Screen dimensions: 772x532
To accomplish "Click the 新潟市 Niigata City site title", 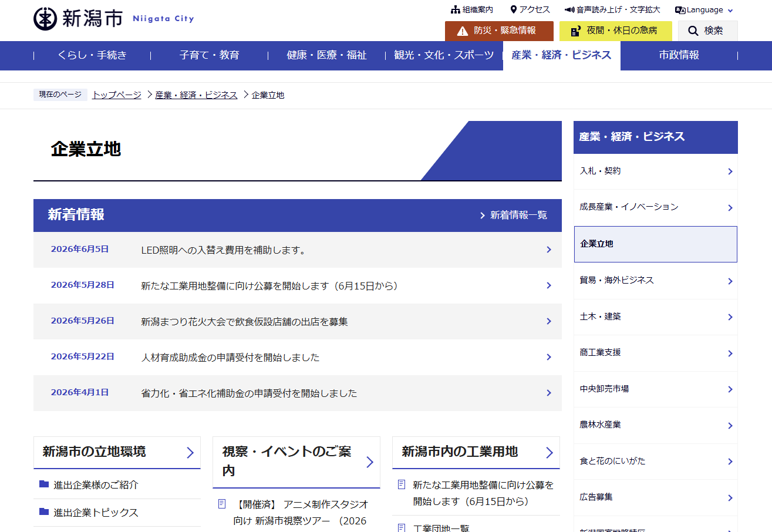I will pyautogui.click(x=114, y=19).
